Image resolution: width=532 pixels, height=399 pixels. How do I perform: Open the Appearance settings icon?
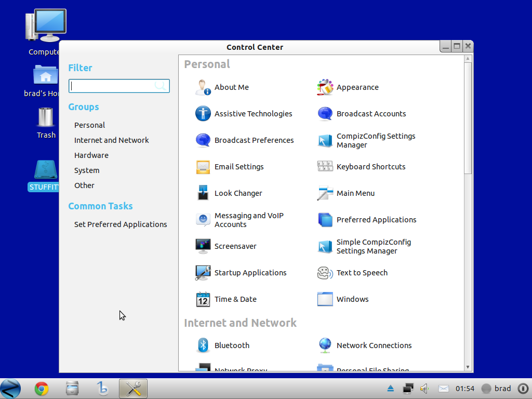coord(325,87)
